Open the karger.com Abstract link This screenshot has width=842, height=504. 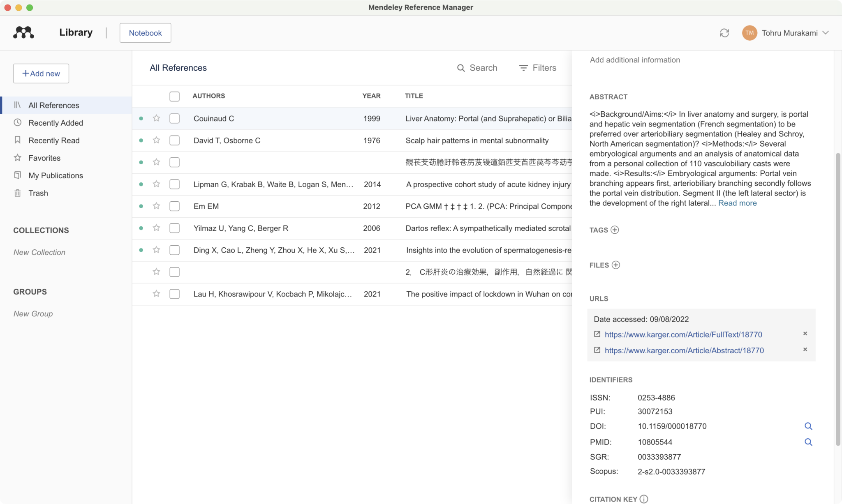point(684,350)
